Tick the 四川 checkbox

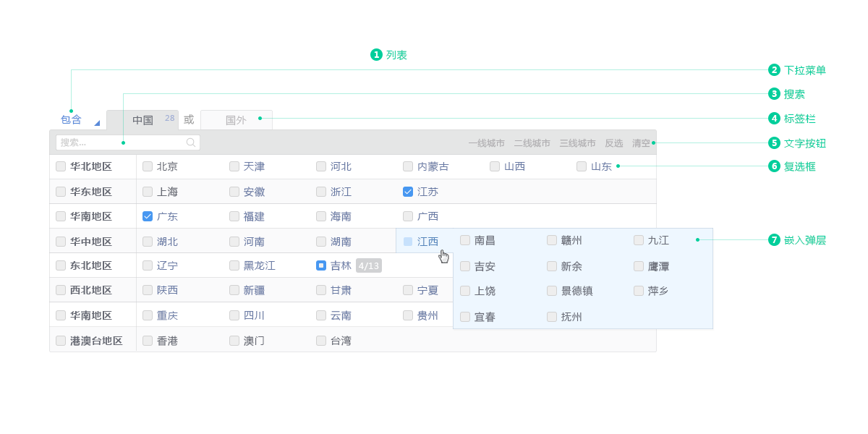(x=234, y=315)
